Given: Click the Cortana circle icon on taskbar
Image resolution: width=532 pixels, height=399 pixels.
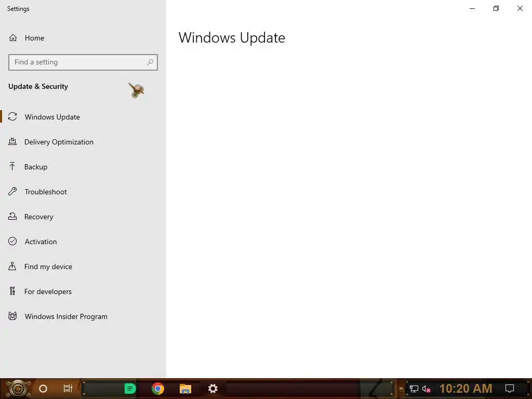Looking at the screenshot, I should [x=43, y=389].
